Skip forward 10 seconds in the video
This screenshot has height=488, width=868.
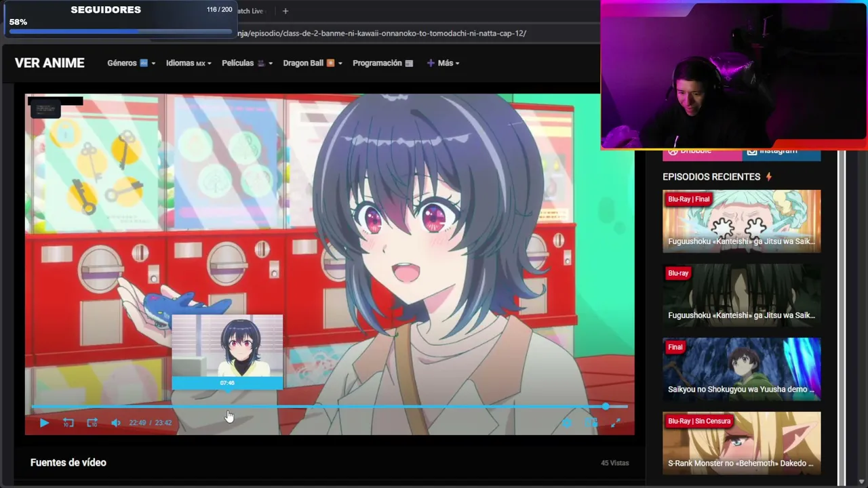(92, 423)
